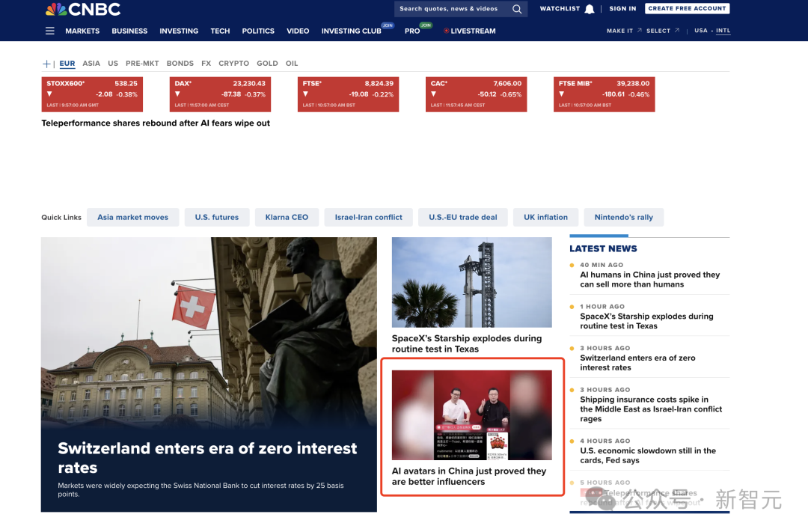Click the plus icon beside EUR tab
The height and width of the screenshot is (532, 808).
point(47,64)
